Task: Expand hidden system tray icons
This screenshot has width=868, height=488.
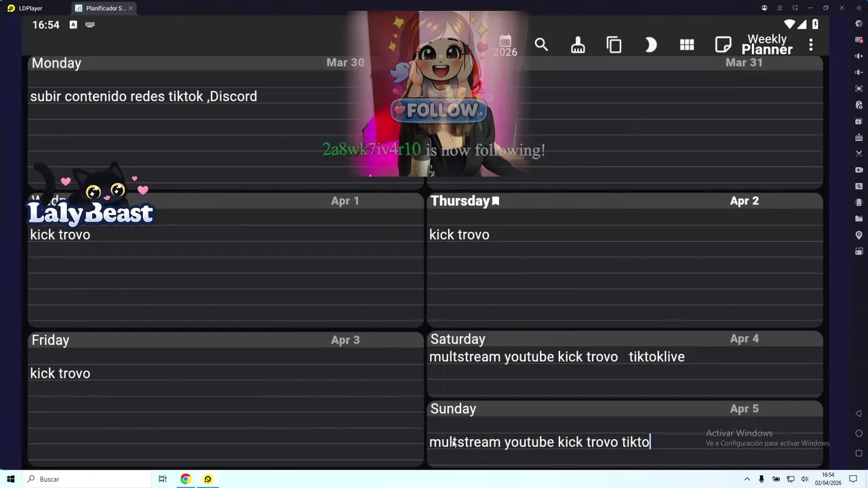Action: pyautogui.click(x=747, y=479)
